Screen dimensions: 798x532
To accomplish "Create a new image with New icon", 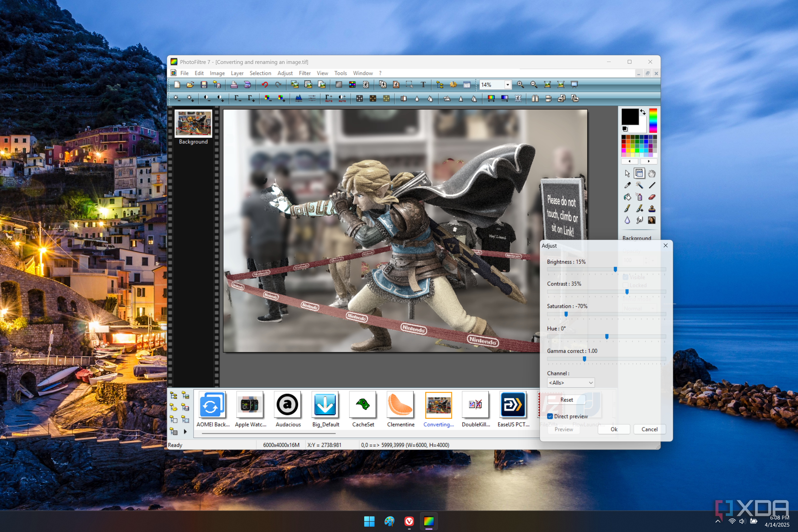I will [177, 84].
